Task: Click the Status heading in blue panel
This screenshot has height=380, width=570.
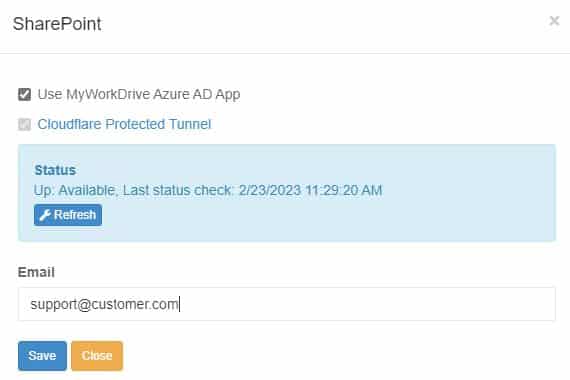Action: coord(55,170)
